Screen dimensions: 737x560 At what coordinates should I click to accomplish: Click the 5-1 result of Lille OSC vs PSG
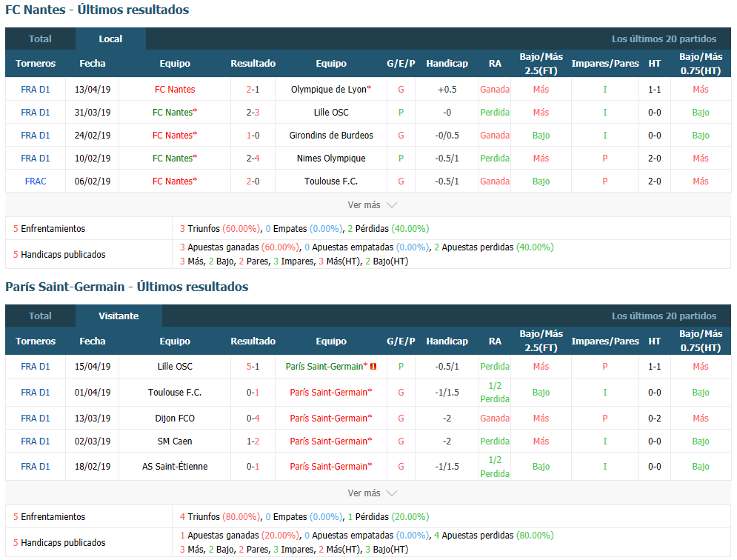point(253,366)
